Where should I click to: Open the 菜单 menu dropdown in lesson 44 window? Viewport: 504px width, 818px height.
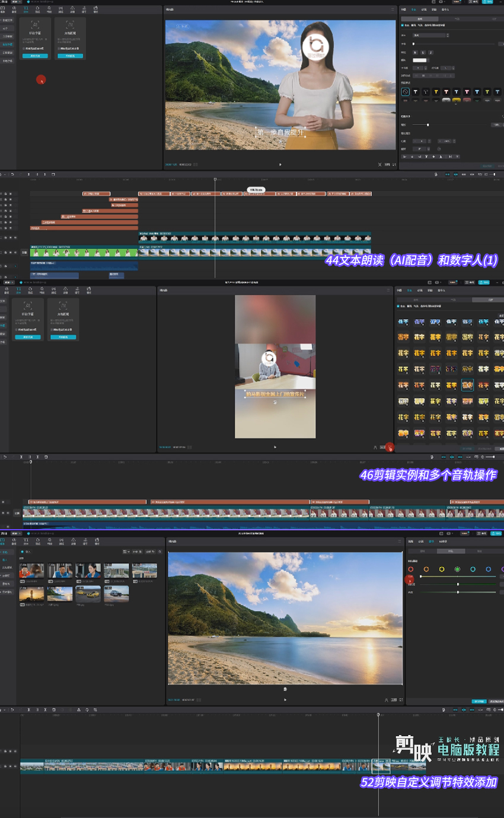tap(17, 2)
